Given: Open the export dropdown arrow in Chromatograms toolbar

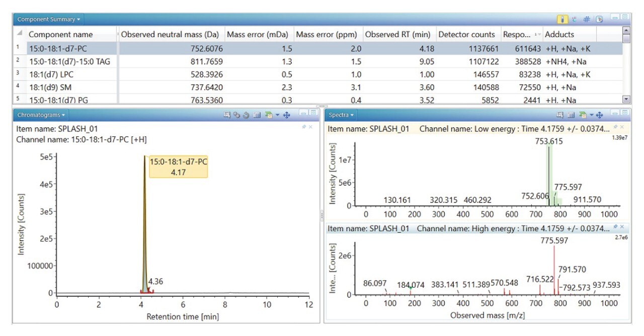Looking at the screenshot, I should (x=278, y=115).
